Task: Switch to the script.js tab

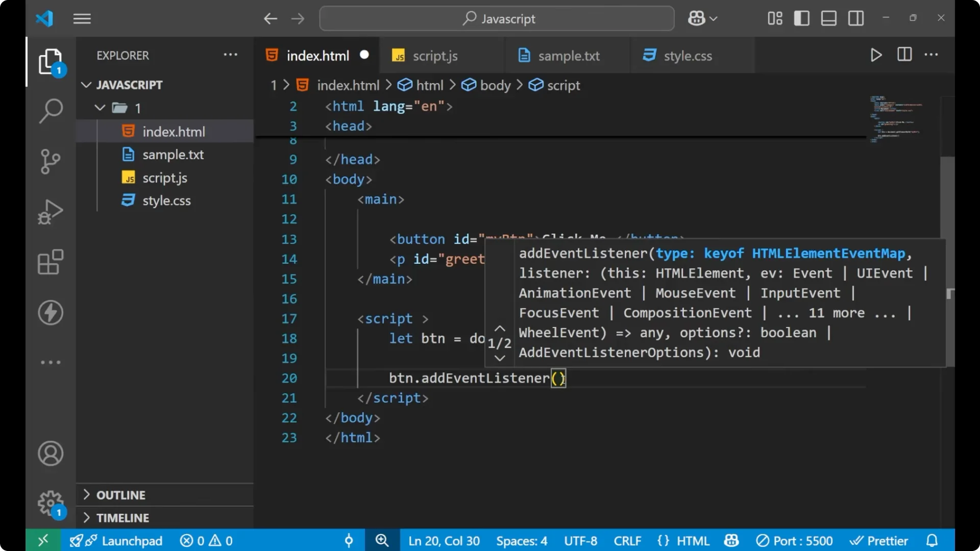Action: point(435,56)
